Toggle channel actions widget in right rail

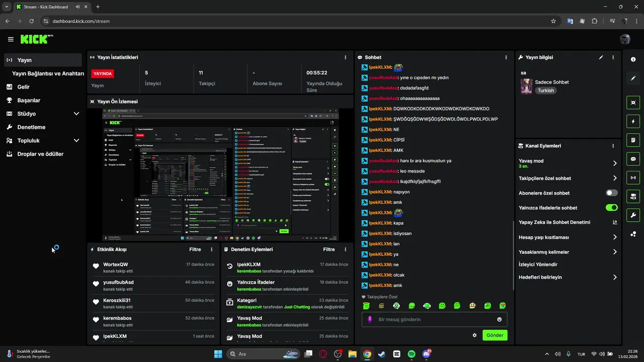(x=633, y=196)
